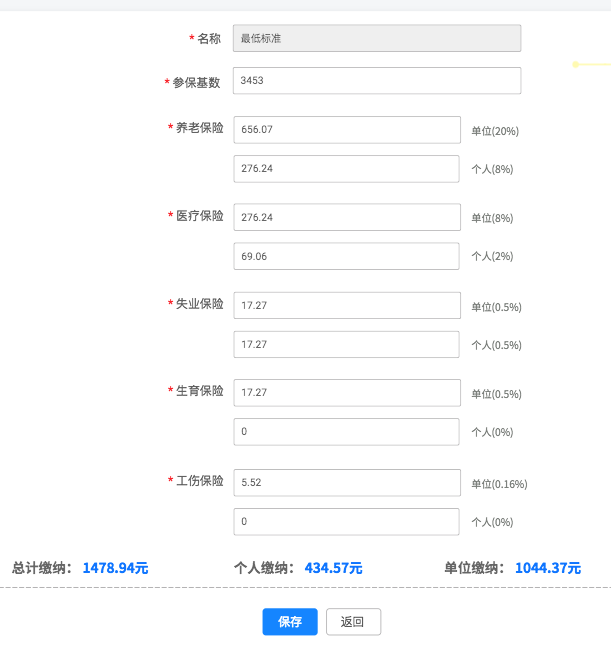Click the yellow dot marker at right edge

click(x=576, y=64)
